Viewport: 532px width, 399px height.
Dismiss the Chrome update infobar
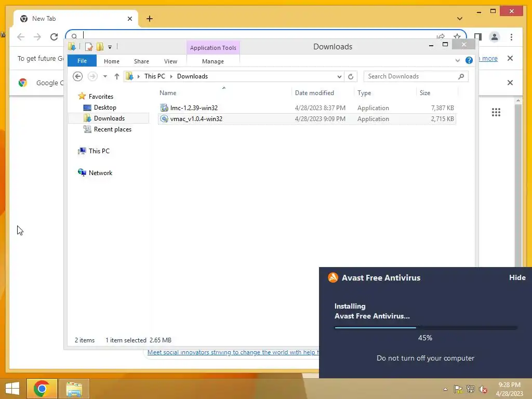pyautogui.click(x=510, y=58)
